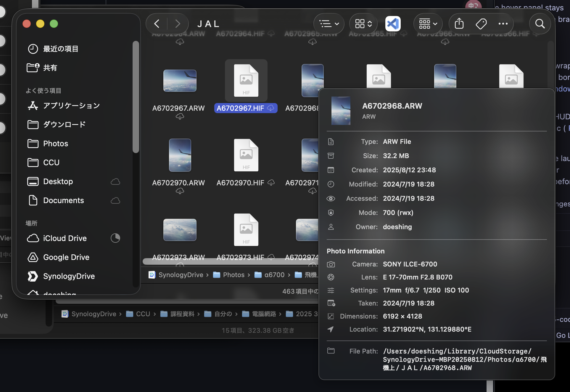Viewport: 570px width, 392px height.
Task: Select the A6702973.ARW thumbnail
Action: point(180,230)
